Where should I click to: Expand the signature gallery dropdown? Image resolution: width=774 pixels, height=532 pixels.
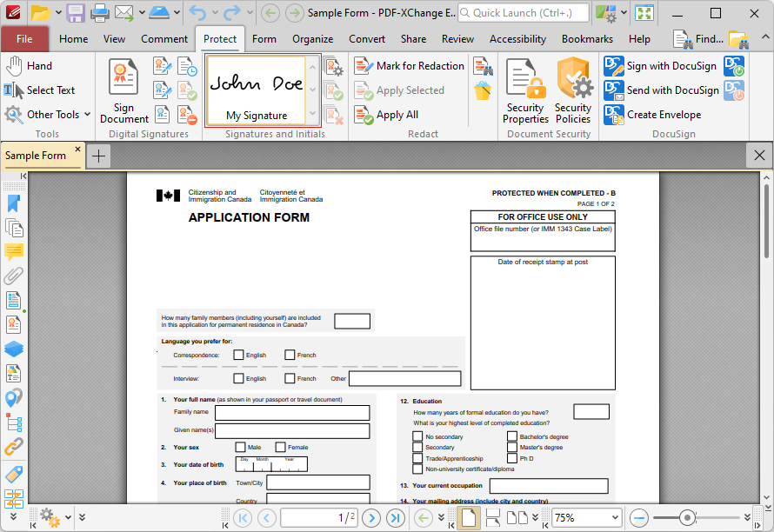312,114
